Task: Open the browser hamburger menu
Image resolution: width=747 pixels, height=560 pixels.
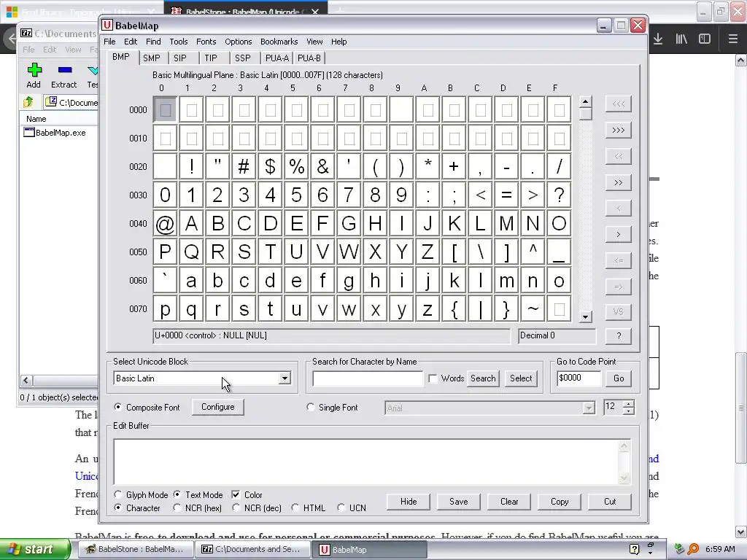Action: [732, 39]
